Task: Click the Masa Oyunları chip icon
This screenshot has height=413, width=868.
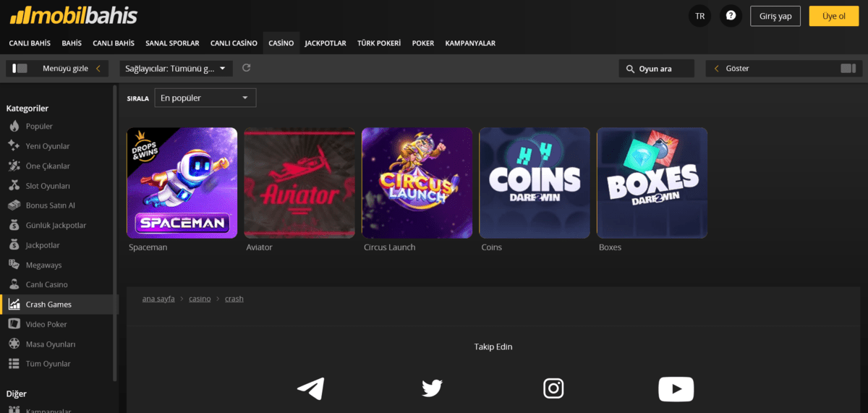Action: coord(14,344)
